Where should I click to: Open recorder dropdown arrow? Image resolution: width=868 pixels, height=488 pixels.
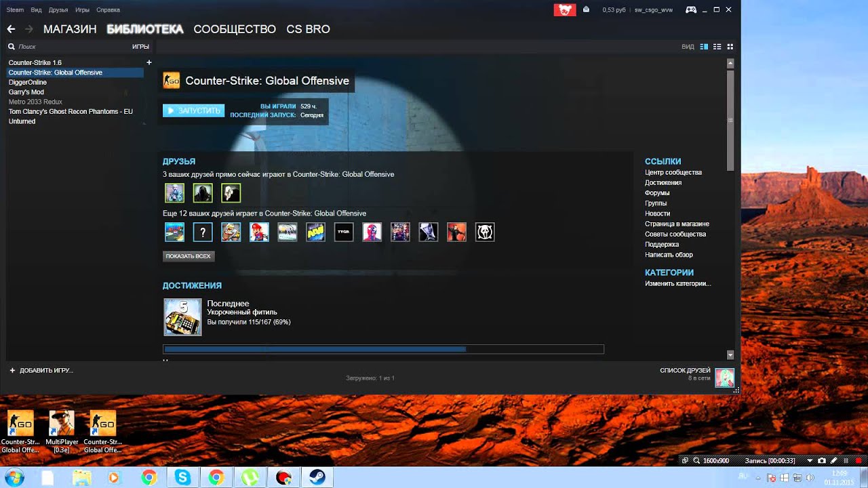[x=810, y=461]
